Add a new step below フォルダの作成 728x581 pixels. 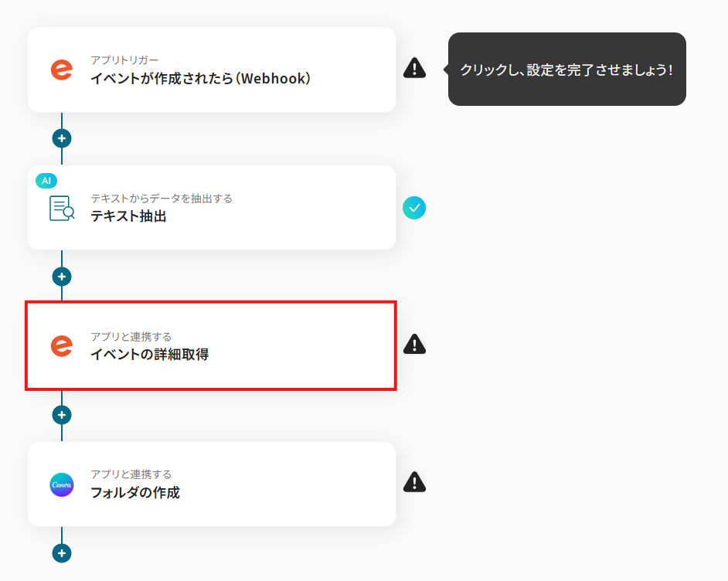(62, 553)
